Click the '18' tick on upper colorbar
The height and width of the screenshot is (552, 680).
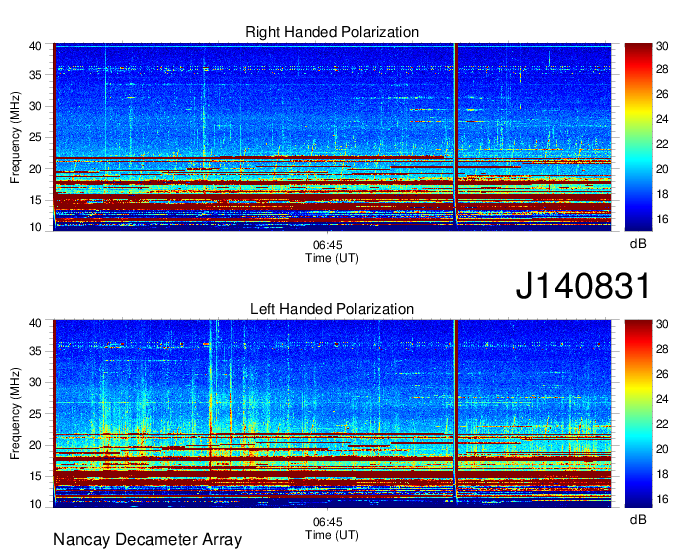tap(662, 194)
